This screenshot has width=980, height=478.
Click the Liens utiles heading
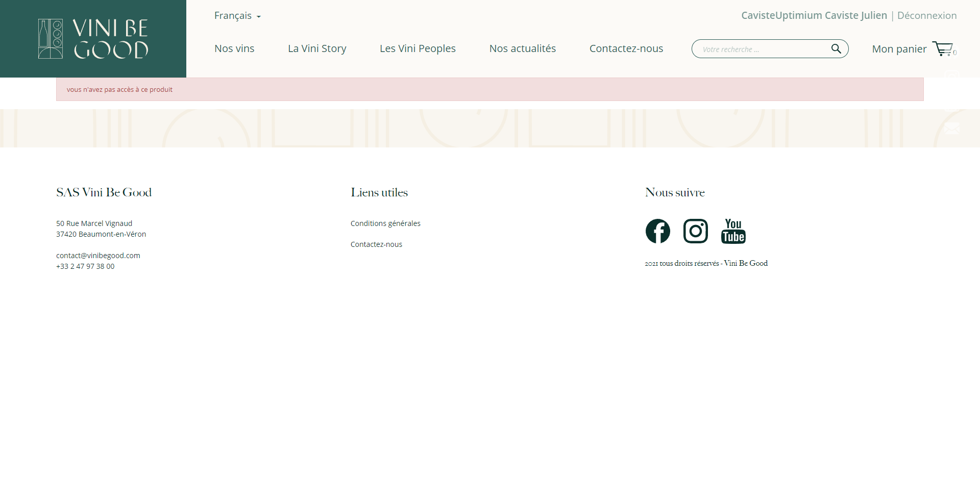pos(379,192)
